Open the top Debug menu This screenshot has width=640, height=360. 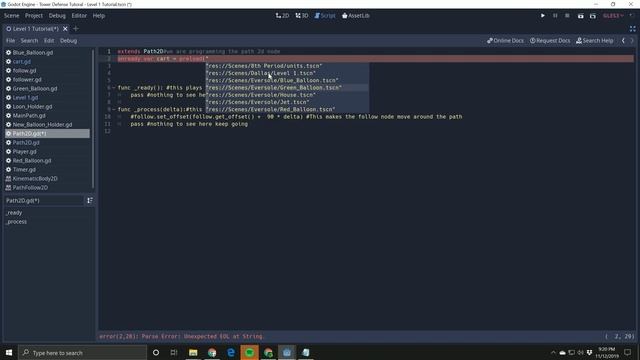point(57,16)
